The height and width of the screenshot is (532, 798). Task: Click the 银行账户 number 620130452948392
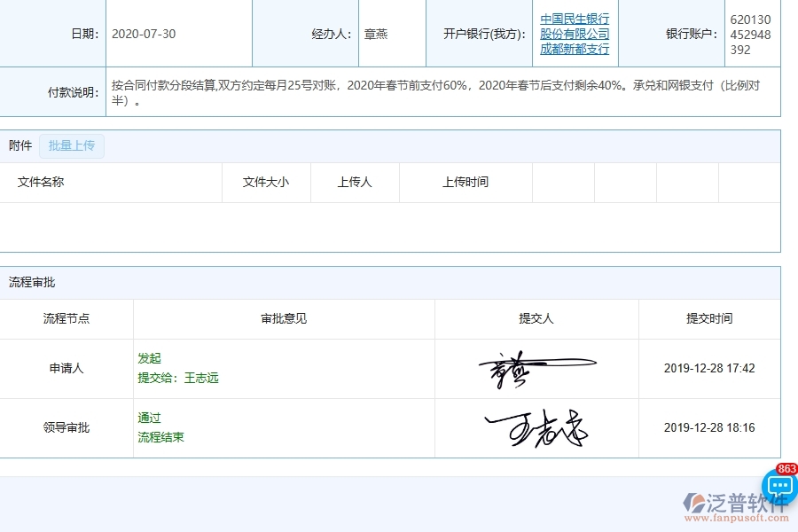point(749,33)
